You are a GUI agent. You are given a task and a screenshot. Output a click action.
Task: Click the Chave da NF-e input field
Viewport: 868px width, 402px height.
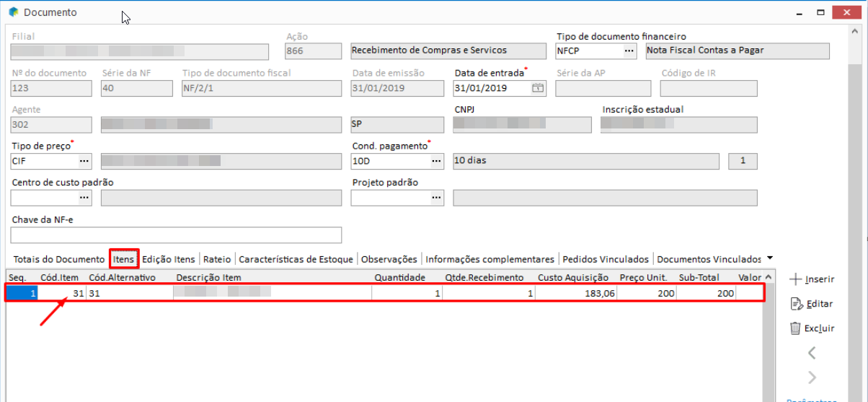(x=176, y=235)
